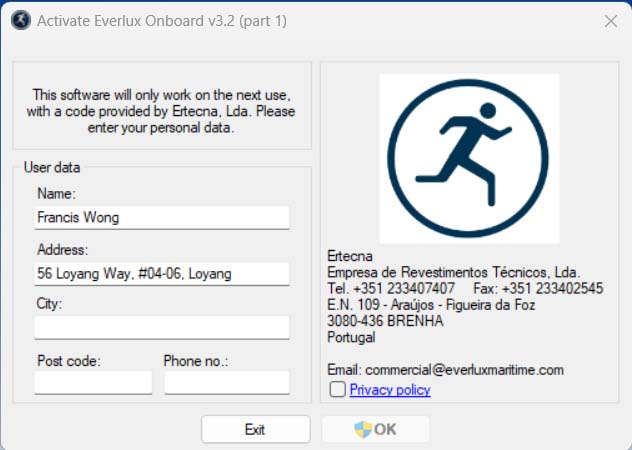Close the Activate Everlux Onboard dialog
Screen dimensions: 632x450
pos(611,21)
